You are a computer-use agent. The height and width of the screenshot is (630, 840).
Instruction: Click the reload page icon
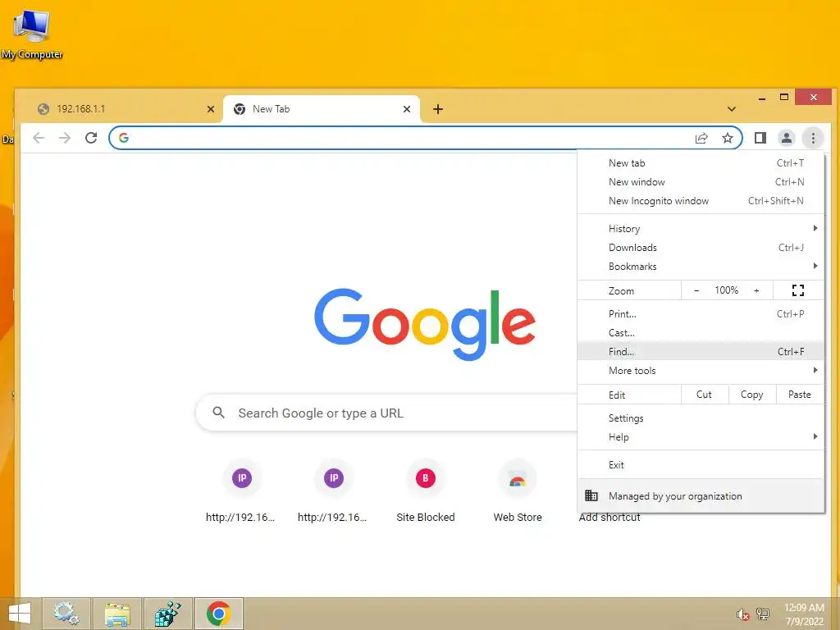coord(91,138)
